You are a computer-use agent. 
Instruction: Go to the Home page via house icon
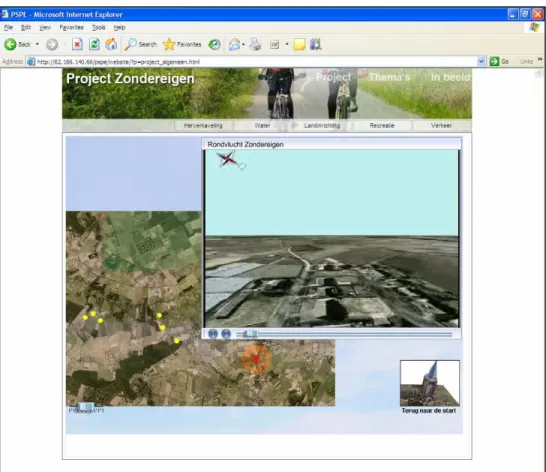click(x=111, y=44)
